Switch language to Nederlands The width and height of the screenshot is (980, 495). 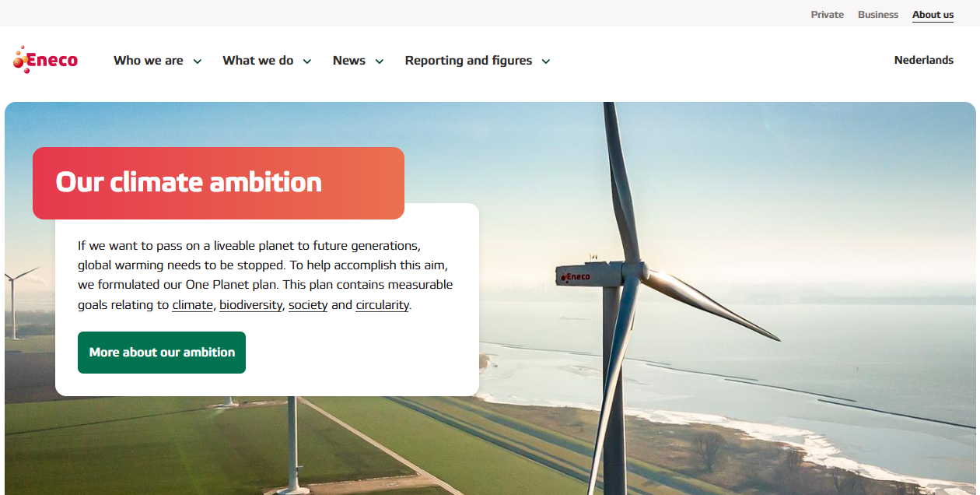point(923,60)
